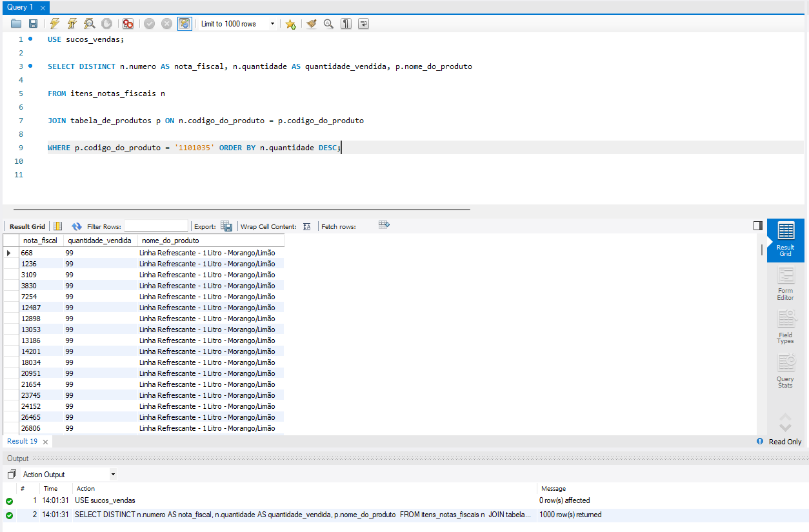This screenshot has width=809, height=532.
Task: Refresh the result grid data
Action: click(77, 226)
